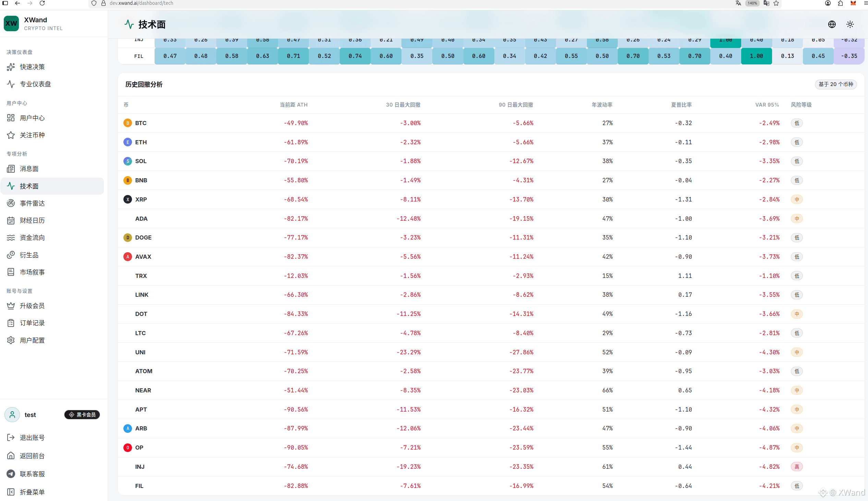Click the 订单记录 clipboard icon
This screenshot has width=868, height=501.
coord(11,323)
